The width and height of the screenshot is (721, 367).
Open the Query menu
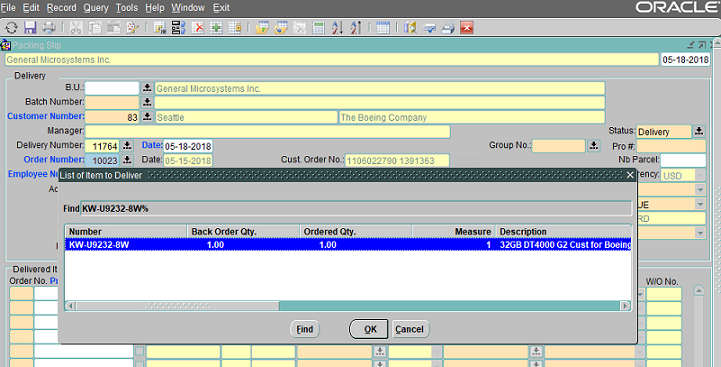pos(96,8)
